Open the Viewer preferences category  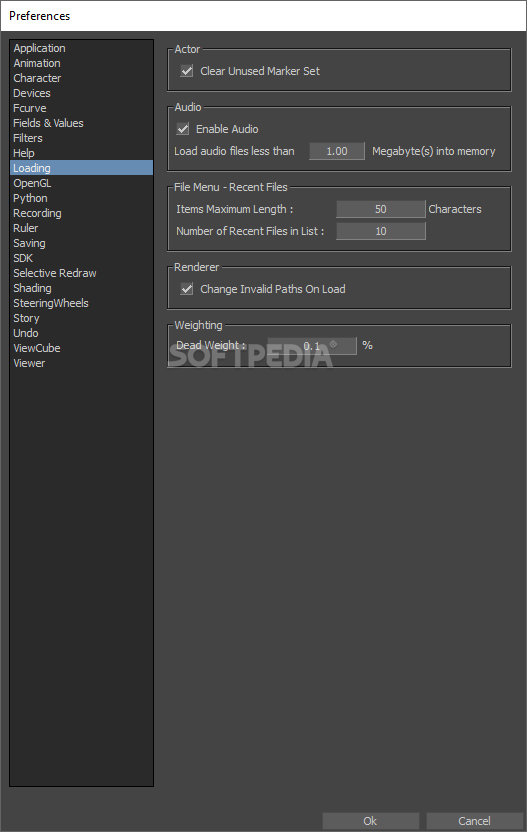[x=81, y=363]
